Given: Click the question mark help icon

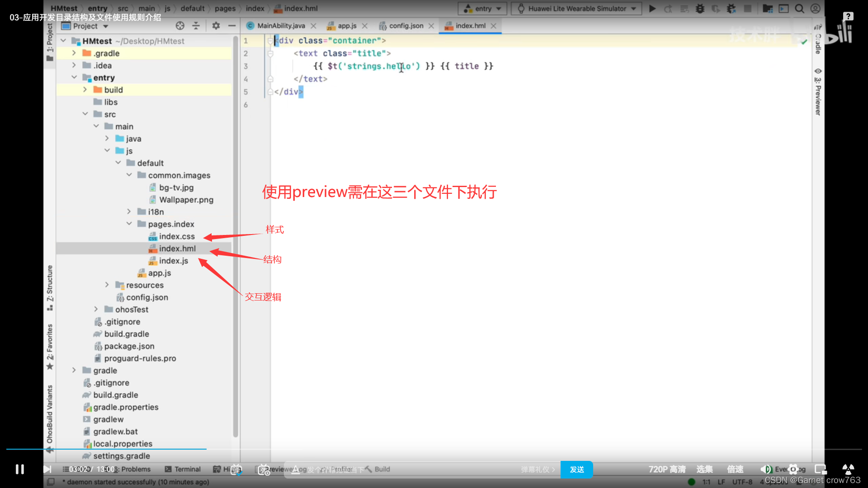Looking at the screenshot, I should click(x=849, y=16).
